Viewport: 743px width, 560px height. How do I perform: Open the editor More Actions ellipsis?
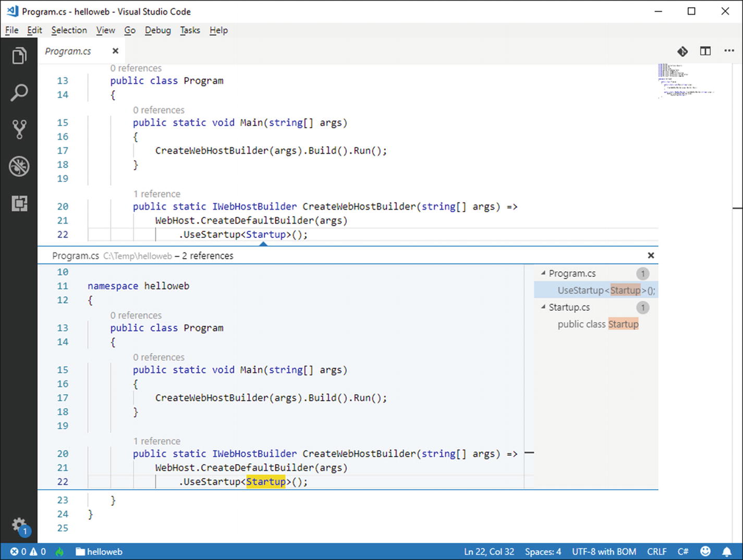[729, 51]
